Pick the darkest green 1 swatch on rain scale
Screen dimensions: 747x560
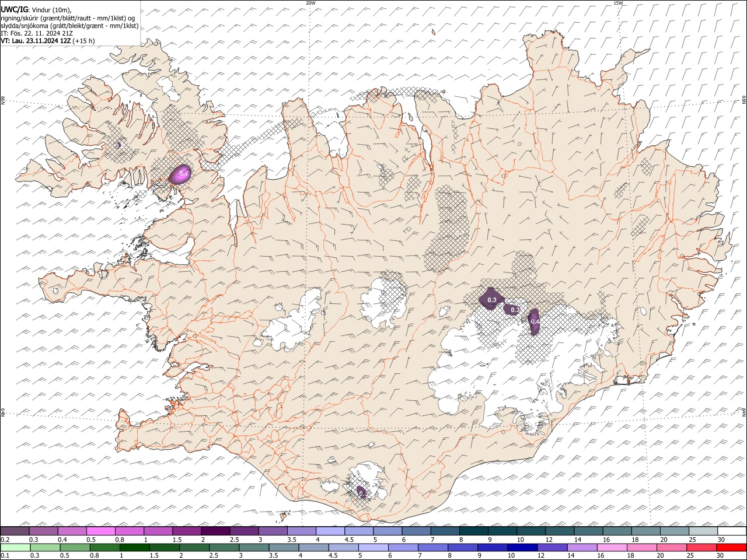(x=134, y=547)
